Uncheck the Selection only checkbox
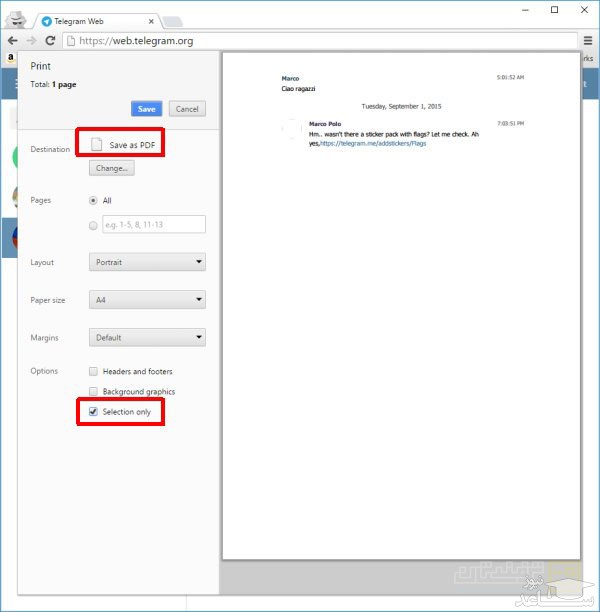This screenshot has width=600, height=612. (x=94, y=412)
